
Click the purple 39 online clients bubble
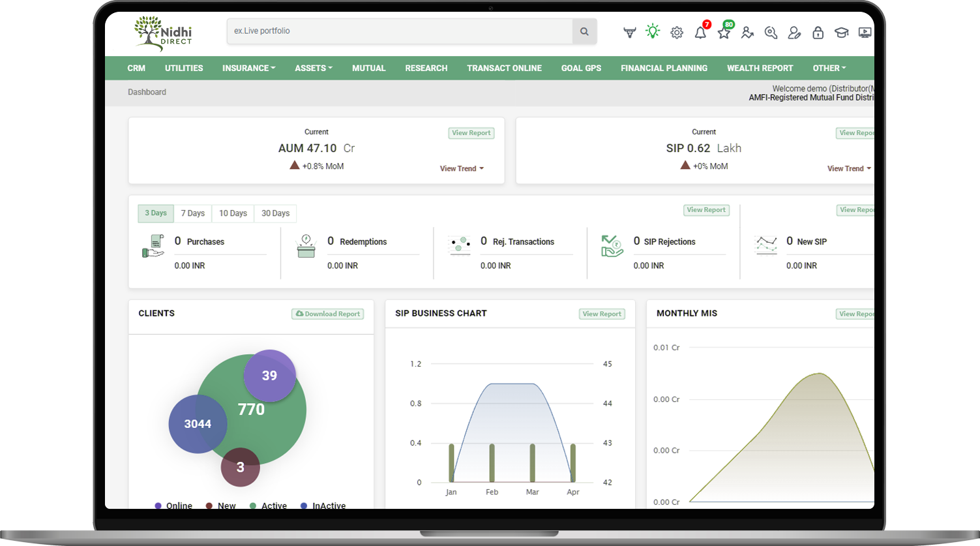point(270,375)
